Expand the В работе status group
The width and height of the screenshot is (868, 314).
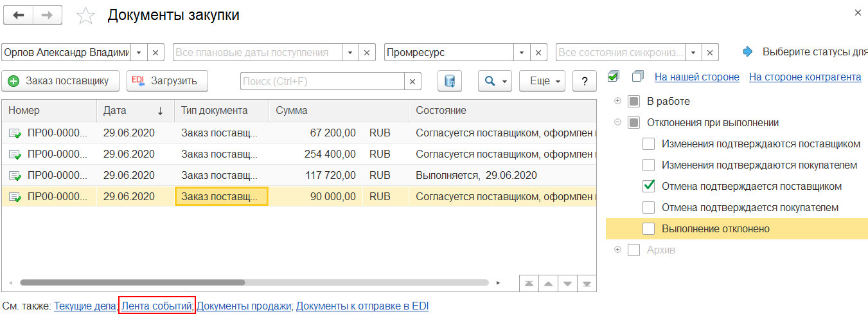(x=618, y=101)
